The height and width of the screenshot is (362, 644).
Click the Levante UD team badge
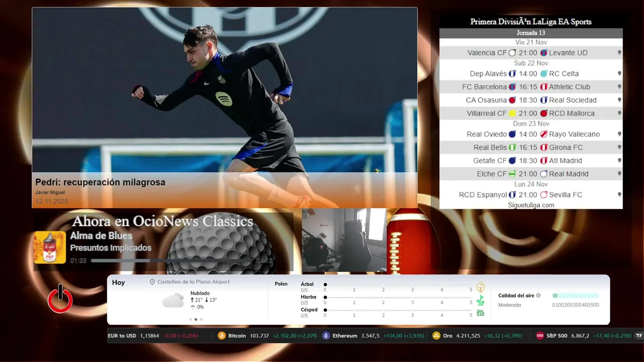tap(544, 53)
